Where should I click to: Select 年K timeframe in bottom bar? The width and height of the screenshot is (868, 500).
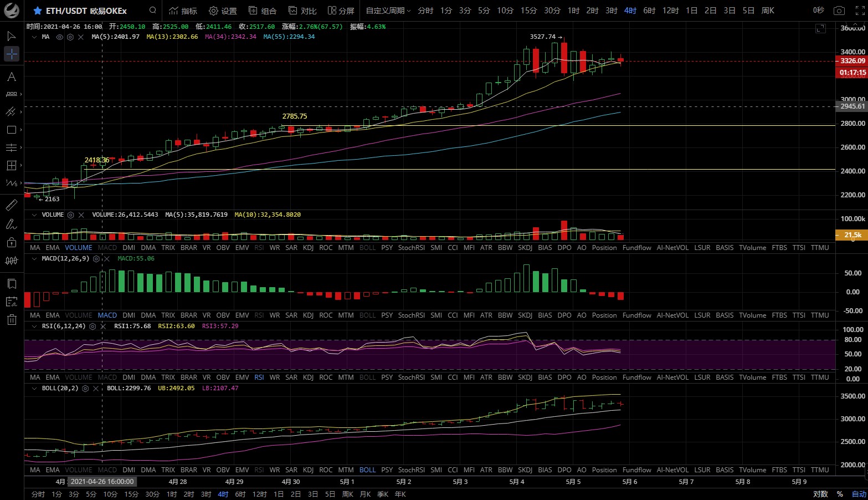coord(400,494)
